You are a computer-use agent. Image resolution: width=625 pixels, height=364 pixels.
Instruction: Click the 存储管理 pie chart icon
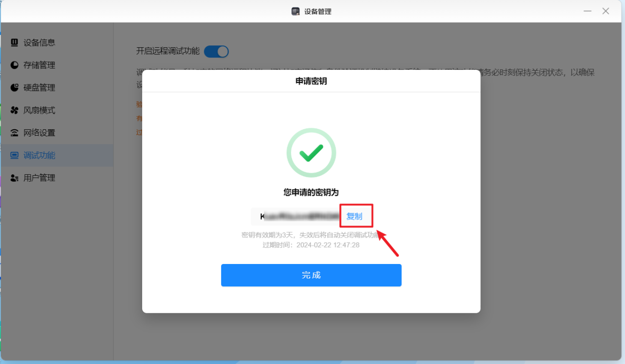14,65
